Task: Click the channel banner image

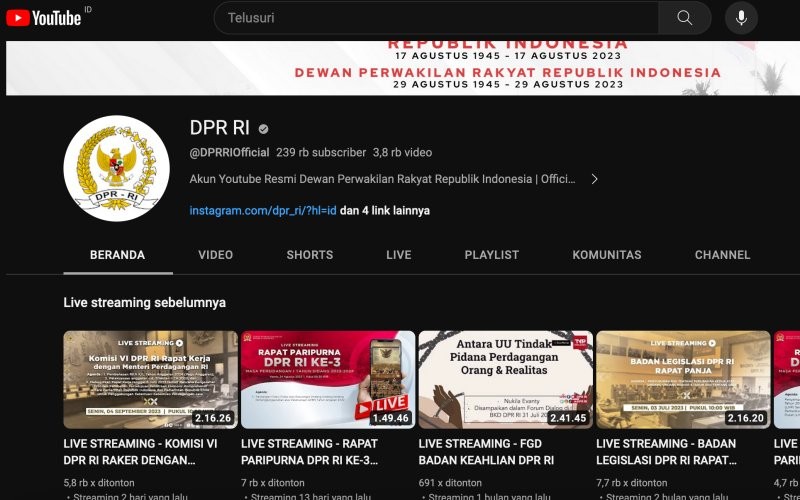Action: click(x=403, y=68)
